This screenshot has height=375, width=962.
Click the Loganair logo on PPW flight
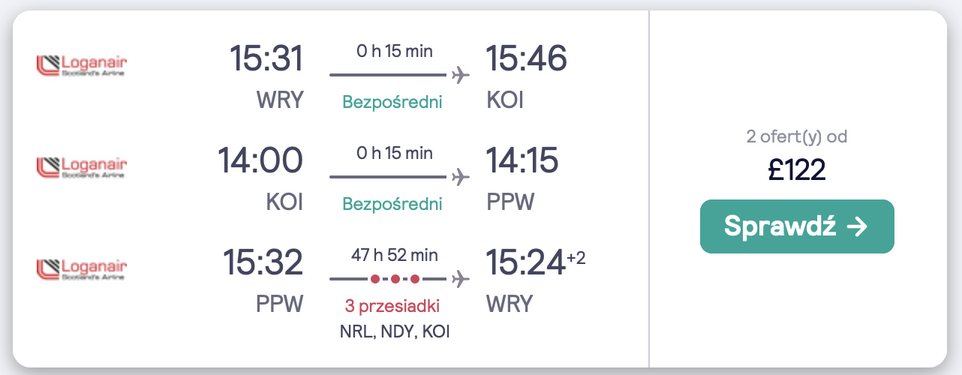(x=82, y=269)
